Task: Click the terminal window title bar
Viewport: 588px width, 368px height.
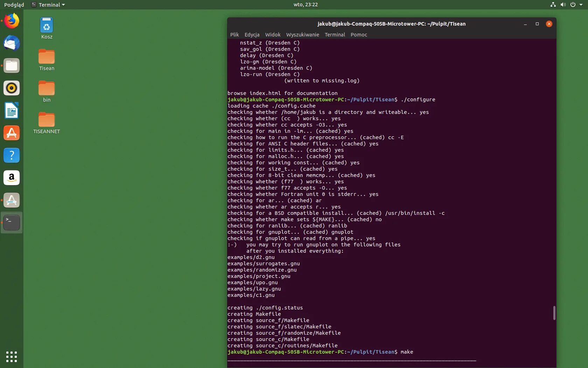Action: click(391, 24)
